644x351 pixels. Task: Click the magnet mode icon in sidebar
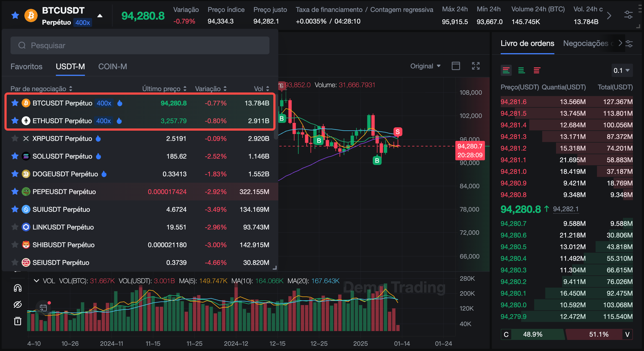click(x=18, y=288)
